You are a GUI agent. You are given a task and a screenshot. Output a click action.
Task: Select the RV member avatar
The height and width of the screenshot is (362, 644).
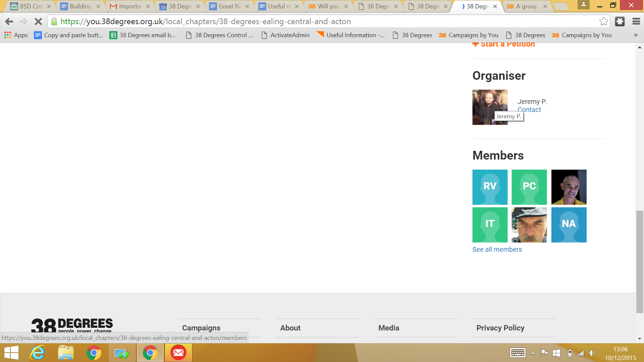click(490, 187)
